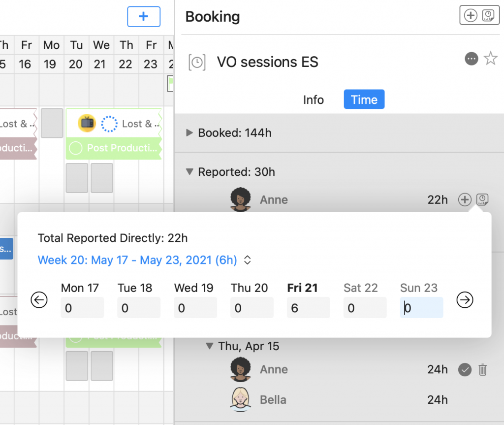Toggle the approved checkmark on Anne's 24h entry
This screenshot has height=425, width=504.
[465, 370]
